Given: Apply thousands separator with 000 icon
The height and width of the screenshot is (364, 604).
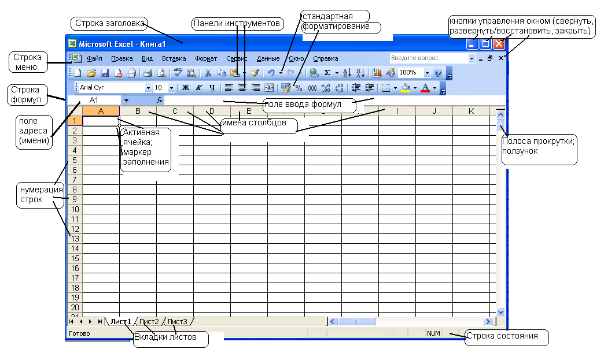Looking at the screenshot, I should click(312, 88).
